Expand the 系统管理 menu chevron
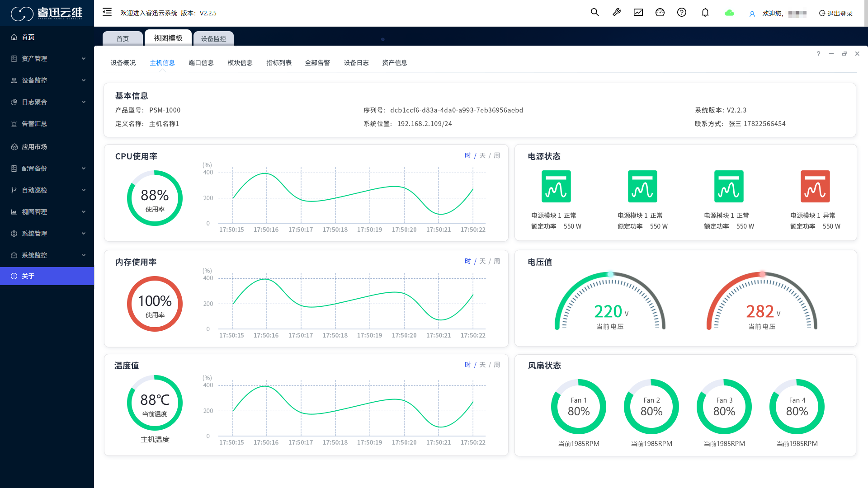This screenshot has height=488, width=868. (84, 234)
